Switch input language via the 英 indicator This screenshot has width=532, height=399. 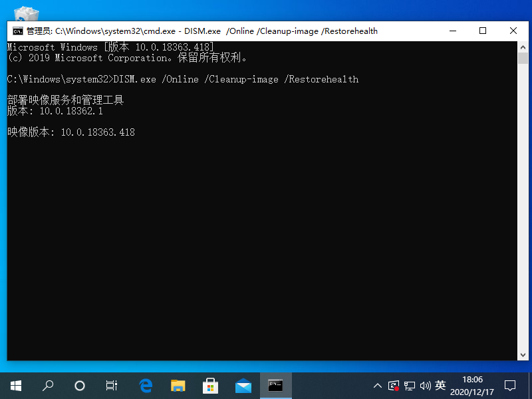click(440, 385)
